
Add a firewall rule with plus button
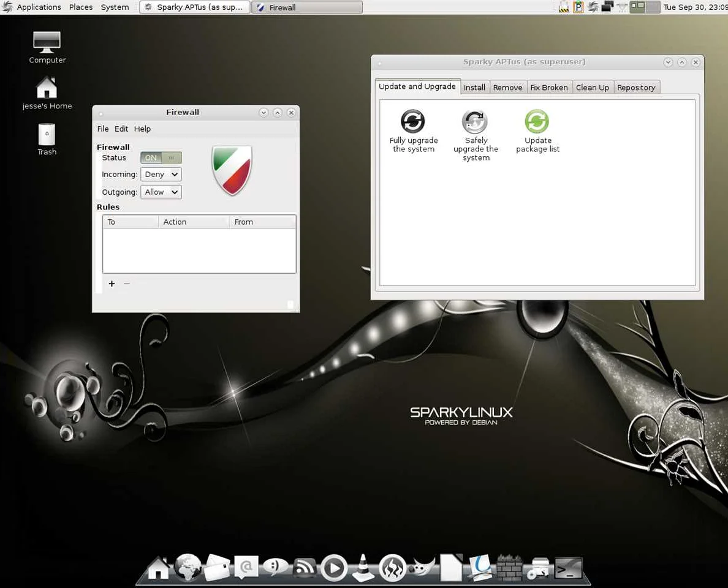[112, 284]
